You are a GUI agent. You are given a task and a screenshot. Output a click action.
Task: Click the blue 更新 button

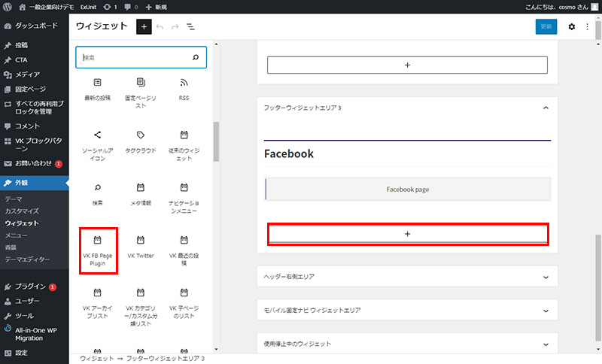[x=546, y=26]
